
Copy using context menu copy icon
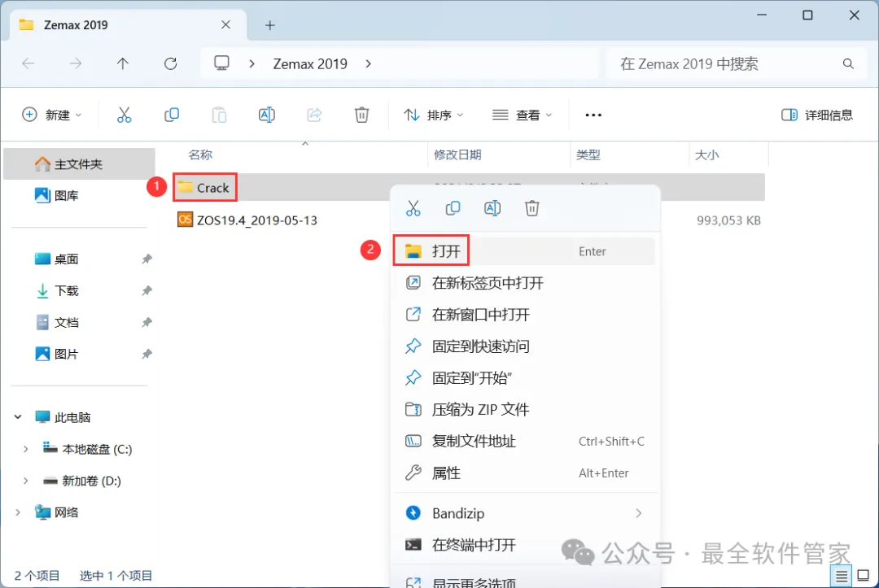tap(453, 208)
